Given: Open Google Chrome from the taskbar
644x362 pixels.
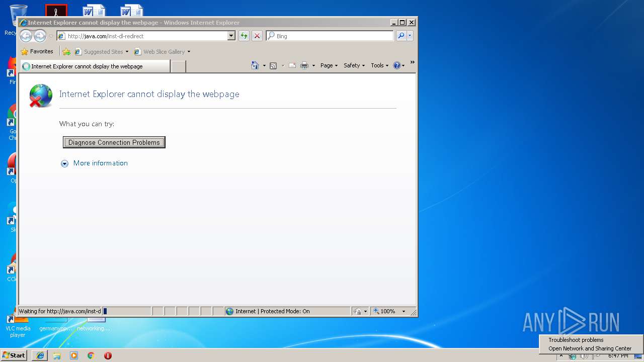Looking at the screenshot, I should coord(91,355).
